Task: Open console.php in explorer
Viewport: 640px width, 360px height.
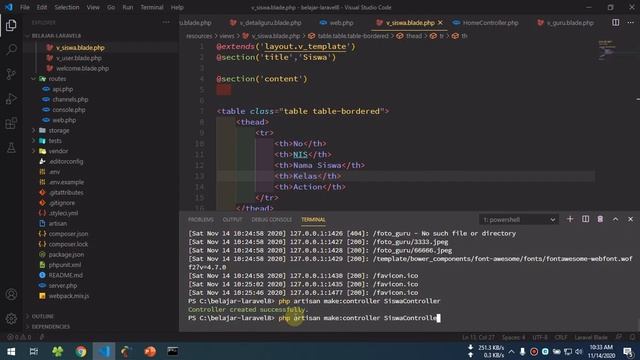Action: point(69,110)
